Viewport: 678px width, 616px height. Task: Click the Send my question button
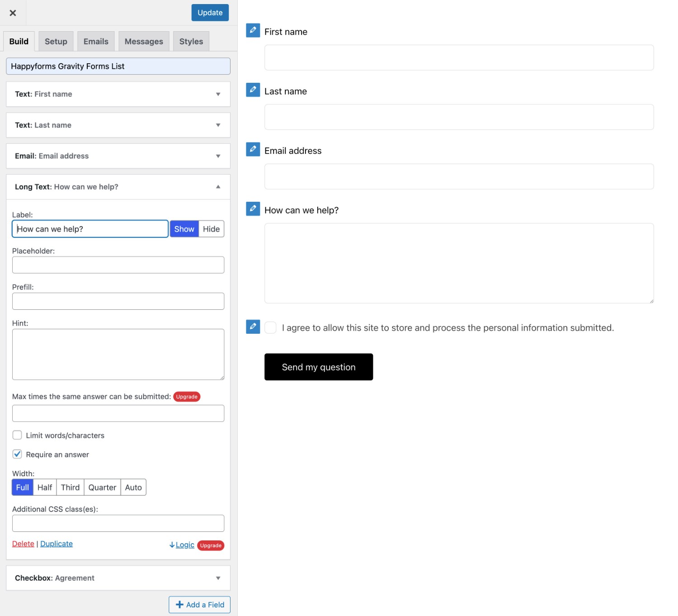coord(319,367)
